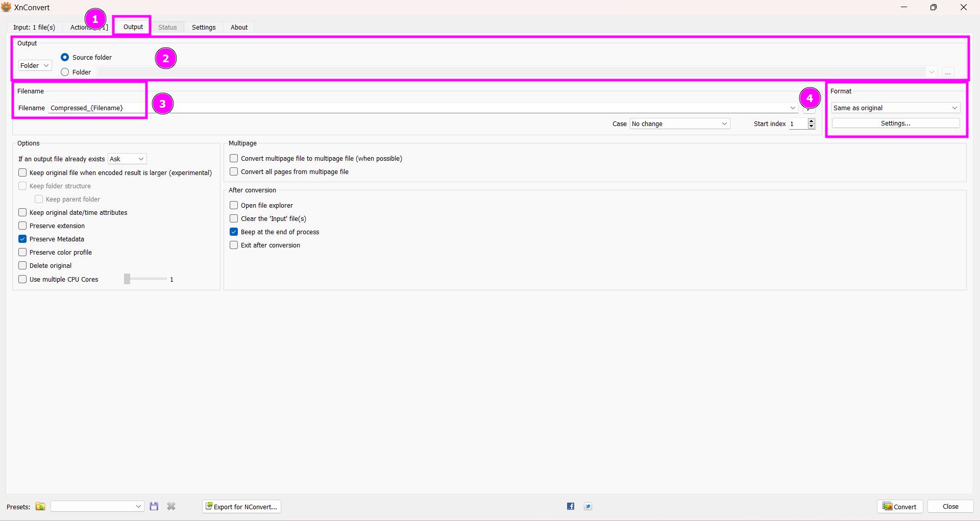Save the preset with the floppy icon
The width and height of the screenshot is (980, 521).
point(154,506)
